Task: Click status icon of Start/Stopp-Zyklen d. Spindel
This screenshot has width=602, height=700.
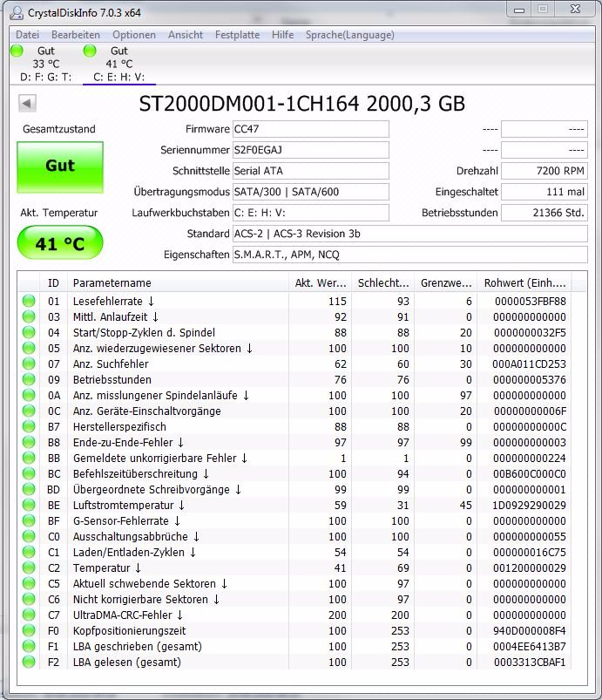Action: [x=29, y=332]
